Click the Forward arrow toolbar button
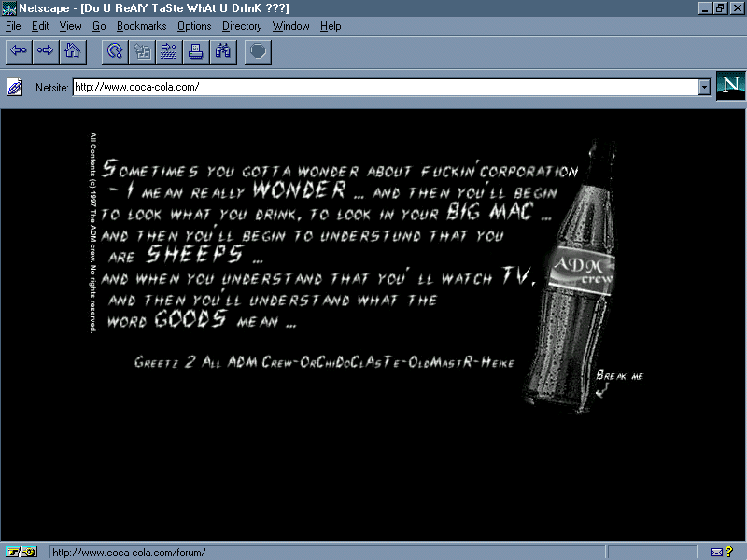The width and height of the screenshot is (747, 560). tap(45, 50)
